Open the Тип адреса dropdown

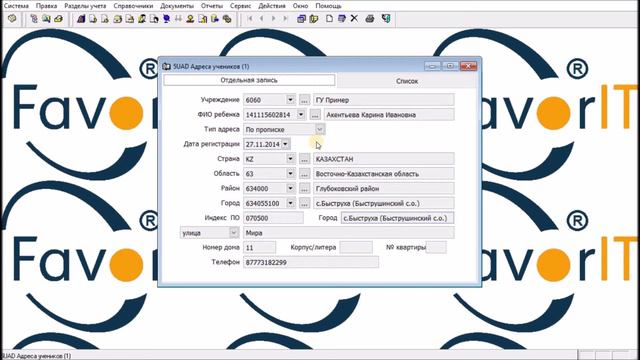320,129
